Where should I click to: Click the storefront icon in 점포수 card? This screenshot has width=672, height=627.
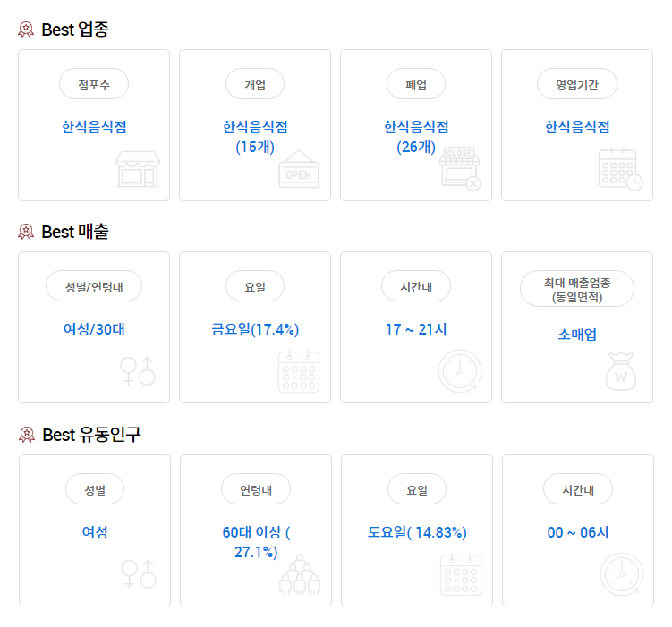pos(137,168)
